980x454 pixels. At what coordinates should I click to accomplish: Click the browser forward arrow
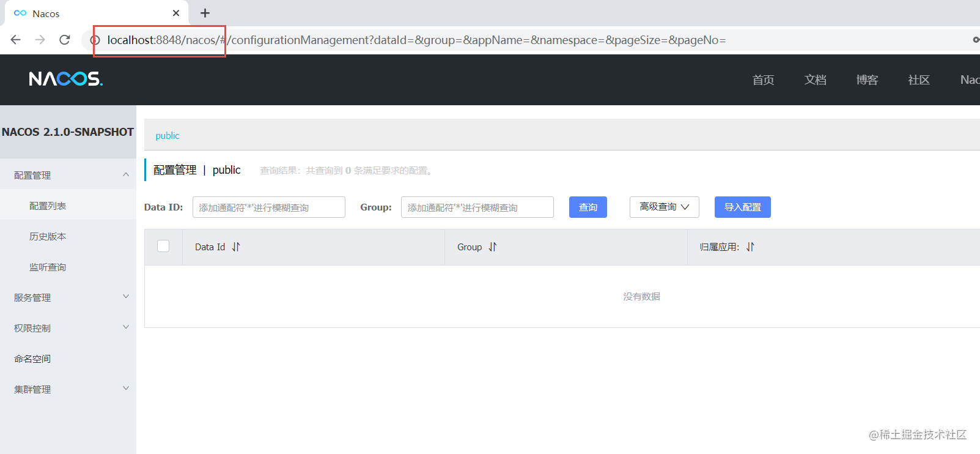[40, 40]
